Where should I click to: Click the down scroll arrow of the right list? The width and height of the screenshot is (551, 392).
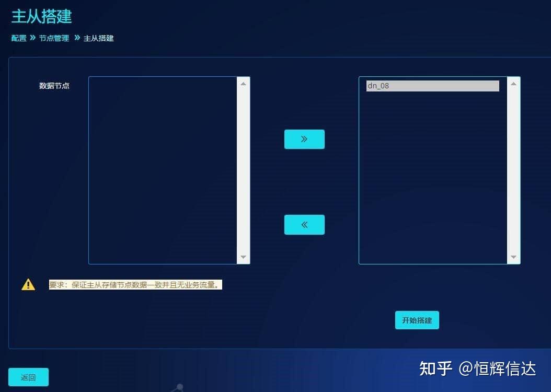click(513, 258)
